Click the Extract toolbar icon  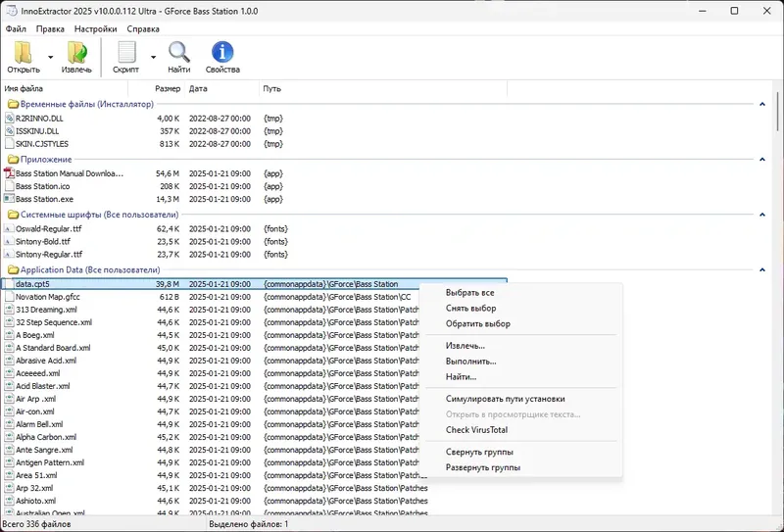pyautogui.click(x=76, y=52)
